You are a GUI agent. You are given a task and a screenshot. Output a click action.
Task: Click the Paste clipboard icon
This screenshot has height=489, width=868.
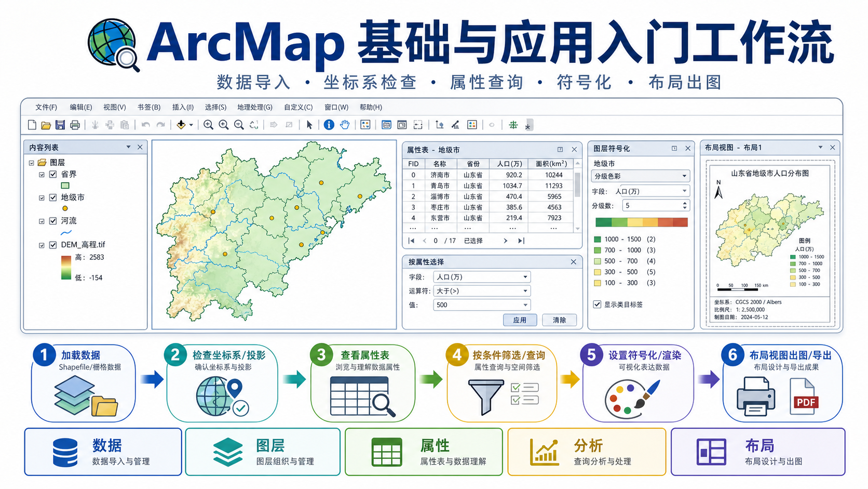pos(125,125)
